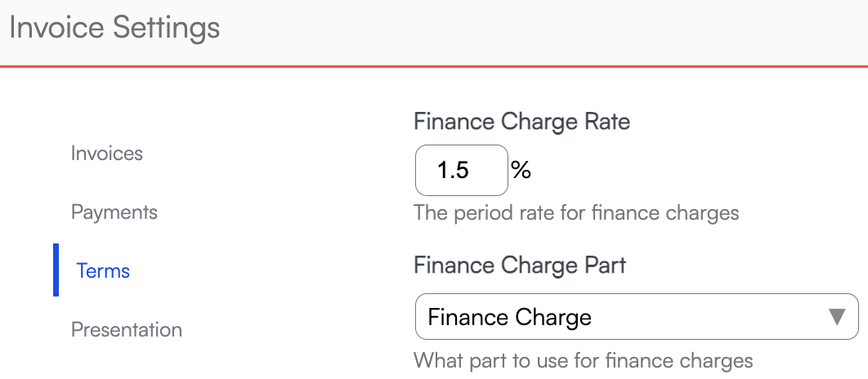
Task: Click the dropdown arrow triangle icon
Action: 837,317
